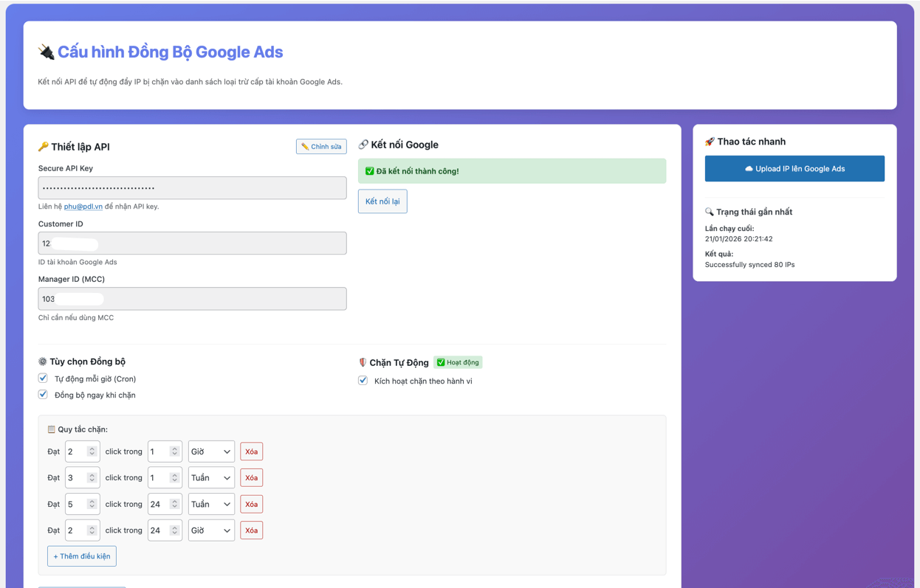Delete the 5-click rule with Xóa
Screen dimensions: 920x588
pyautogui.click(x=251, y=504)
